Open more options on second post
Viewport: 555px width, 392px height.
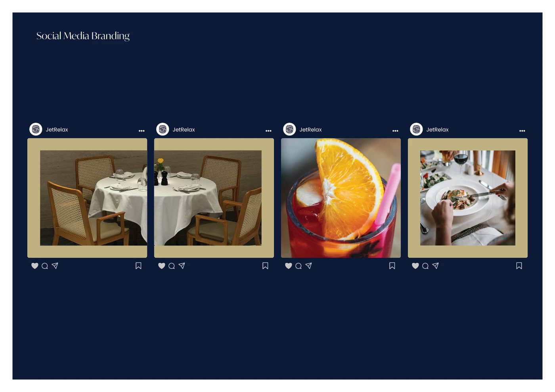(268, 131)
